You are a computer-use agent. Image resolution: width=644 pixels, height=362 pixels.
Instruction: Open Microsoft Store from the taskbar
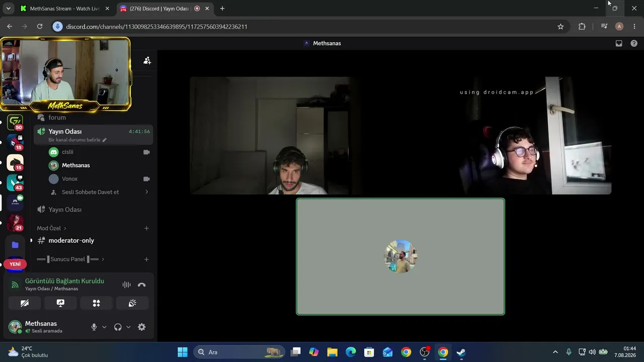pyautogui.click(x=369, y=352)
